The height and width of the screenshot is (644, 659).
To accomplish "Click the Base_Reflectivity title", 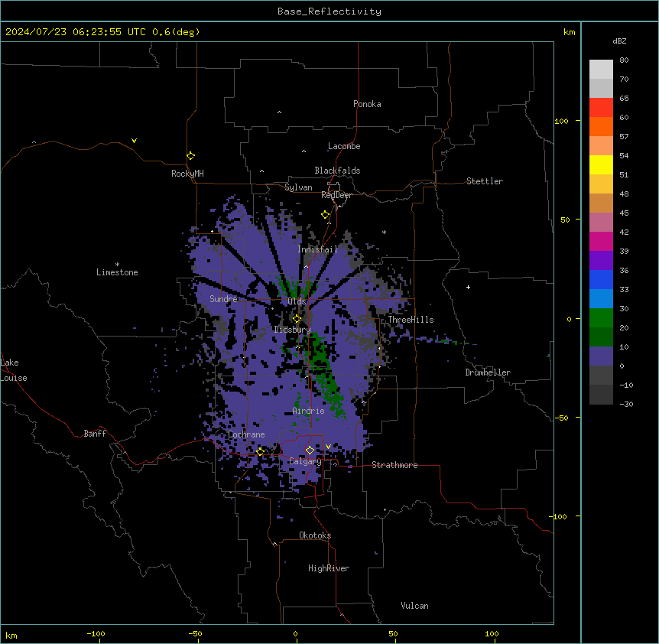I will tap(329, 11).
